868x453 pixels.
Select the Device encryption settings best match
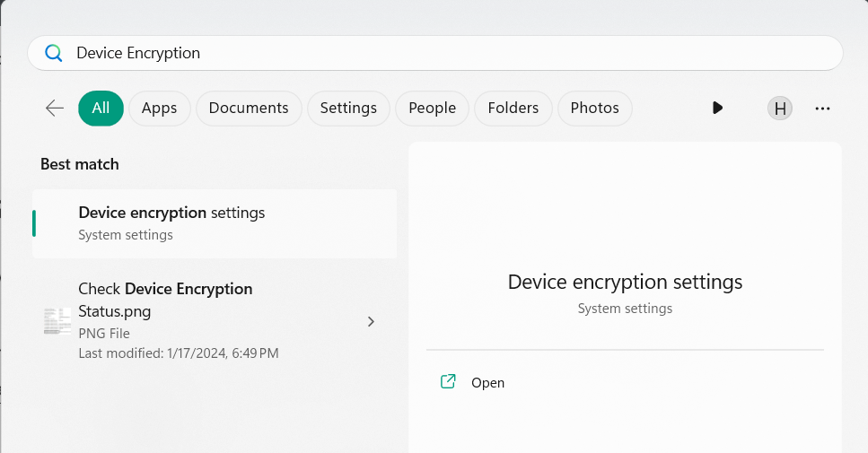point(215,223)
